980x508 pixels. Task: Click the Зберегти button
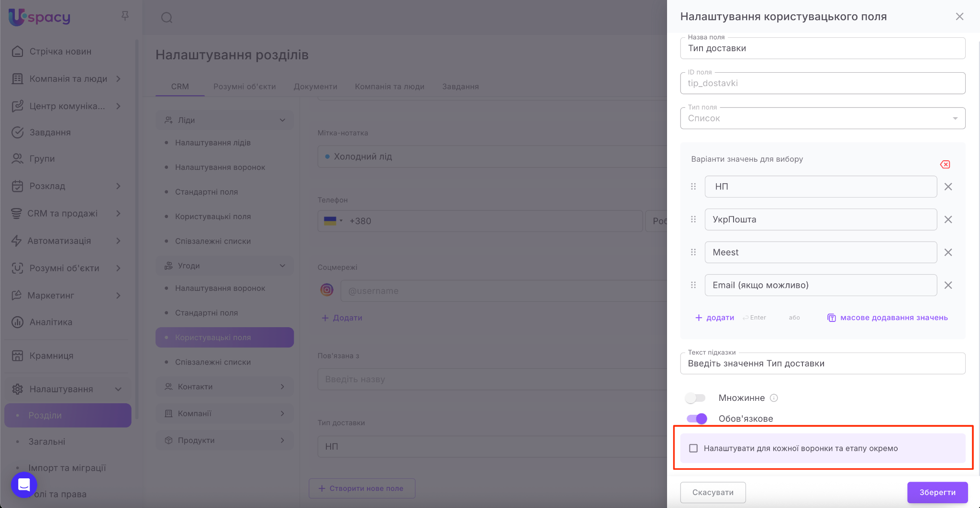937,492
